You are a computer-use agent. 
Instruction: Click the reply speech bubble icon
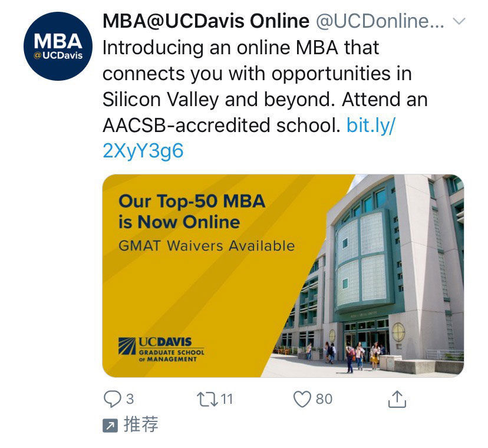[112, 399]
